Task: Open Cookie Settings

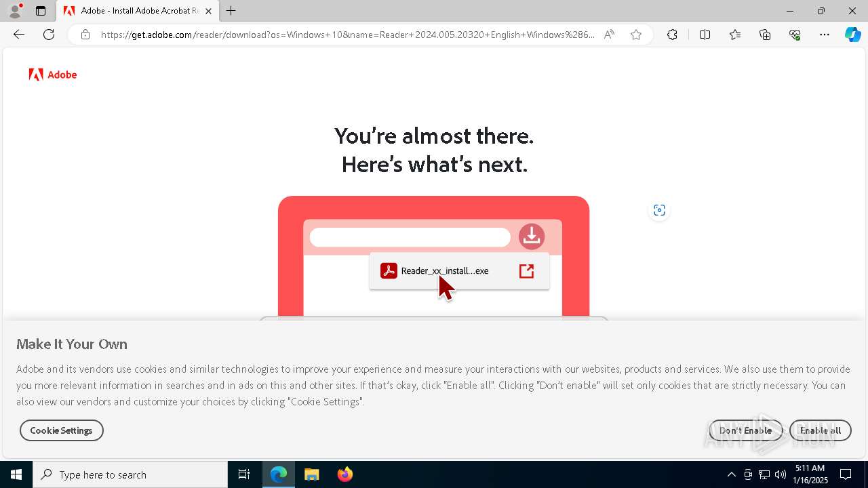Action: coord(61,430)
